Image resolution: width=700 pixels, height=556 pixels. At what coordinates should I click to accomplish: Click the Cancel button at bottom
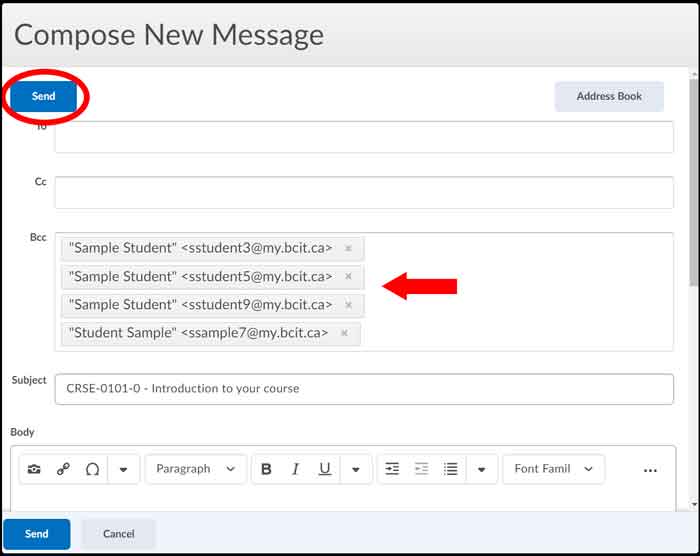coord(118,534)
